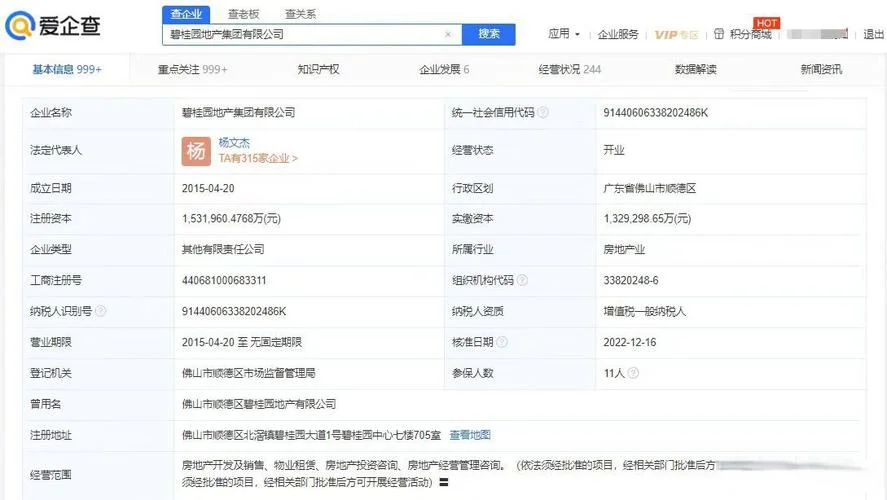Open the 应用 dropdown menu
Viewport: 887px width, 500px height.
563,34
